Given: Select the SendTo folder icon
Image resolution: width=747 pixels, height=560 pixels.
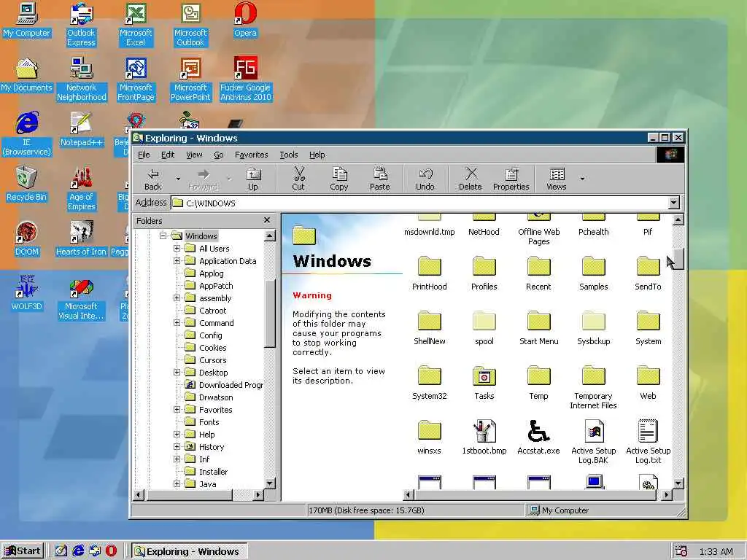Looking at the screenshot, I should tap(648, 273).
